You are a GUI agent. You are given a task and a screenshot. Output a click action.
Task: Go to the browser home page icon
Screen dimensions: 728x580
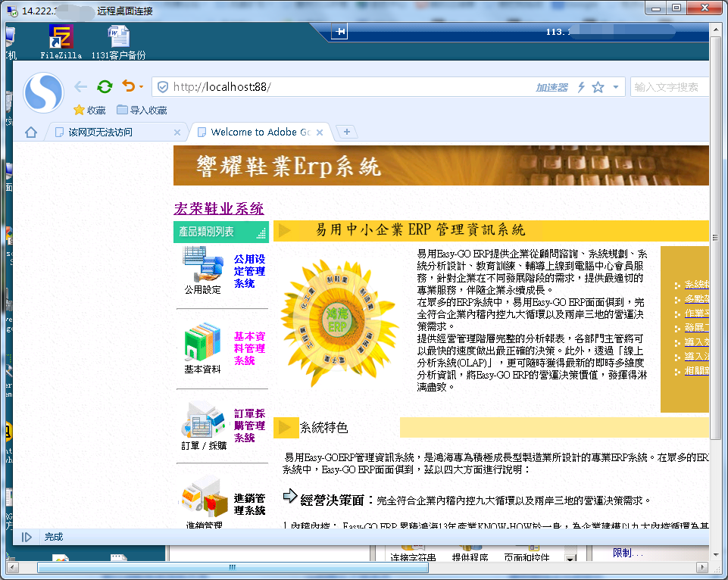click(31, 133)
